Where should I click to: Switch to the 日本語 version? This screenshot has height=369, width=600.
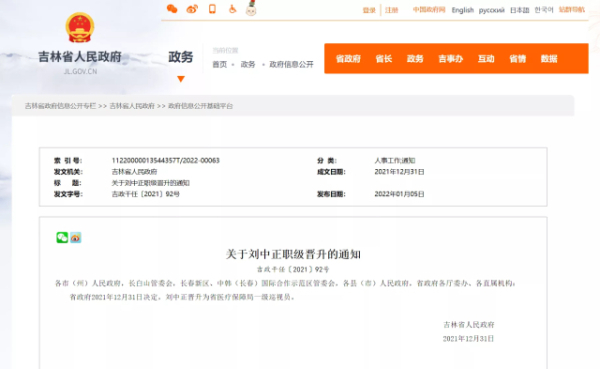(520, 10)
